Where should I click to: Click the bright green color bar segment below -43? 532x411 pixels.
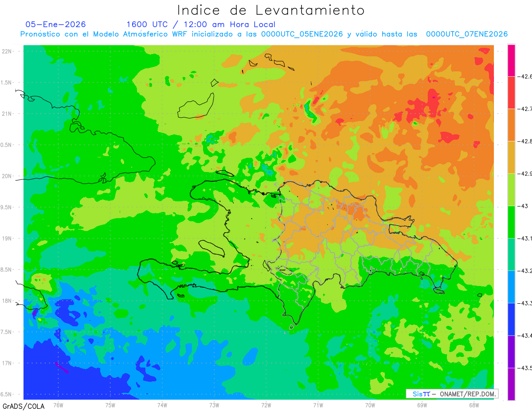click(511, 222)
